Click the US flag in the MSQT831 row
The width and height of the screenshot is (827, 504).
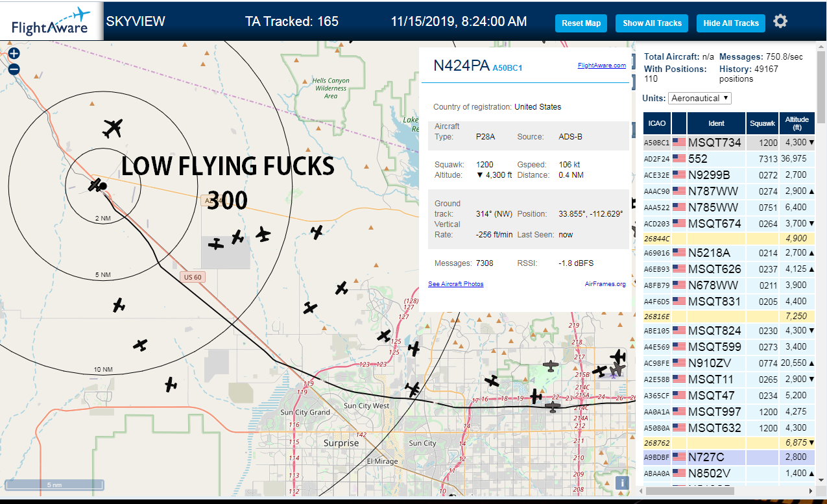tap(679, 301)
